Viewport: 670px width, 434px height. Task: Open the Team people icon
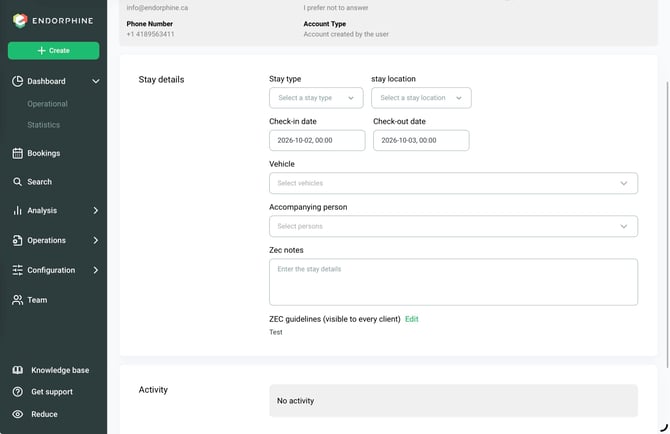tap(18, 300)
